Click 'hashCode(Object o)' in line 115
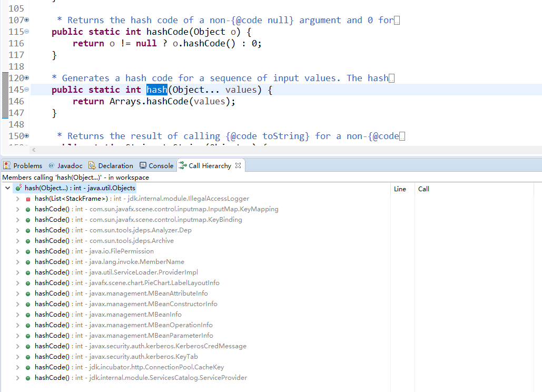Viewport: 542px width, 392px height. [194, 32]
